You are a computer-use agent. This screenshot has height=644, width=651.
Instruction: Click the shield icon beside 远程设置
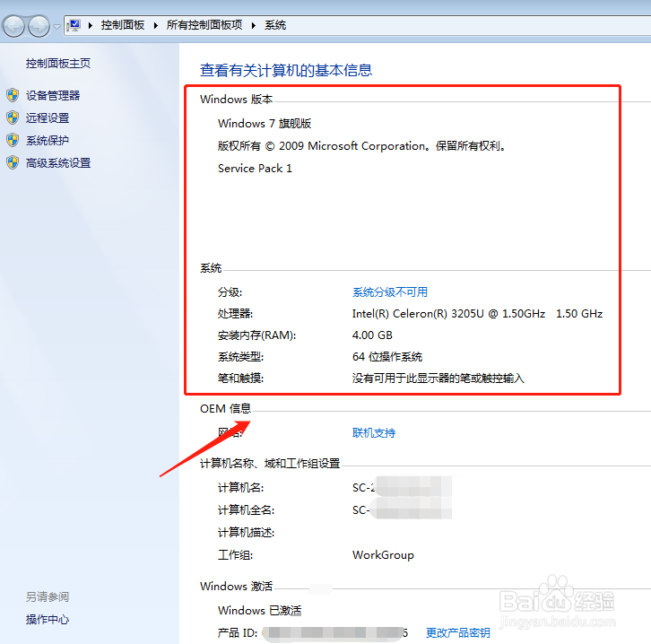[13, 117]
